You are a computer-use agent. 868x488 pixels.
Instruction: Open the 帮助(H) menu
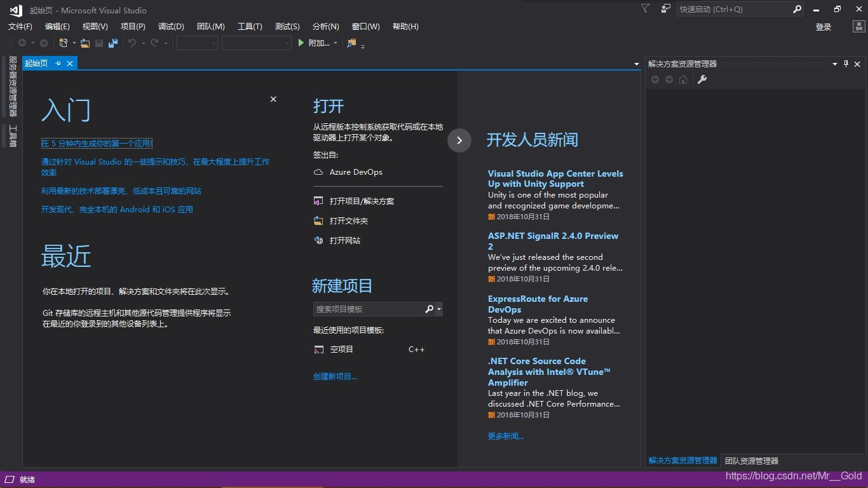coord(405,26)
